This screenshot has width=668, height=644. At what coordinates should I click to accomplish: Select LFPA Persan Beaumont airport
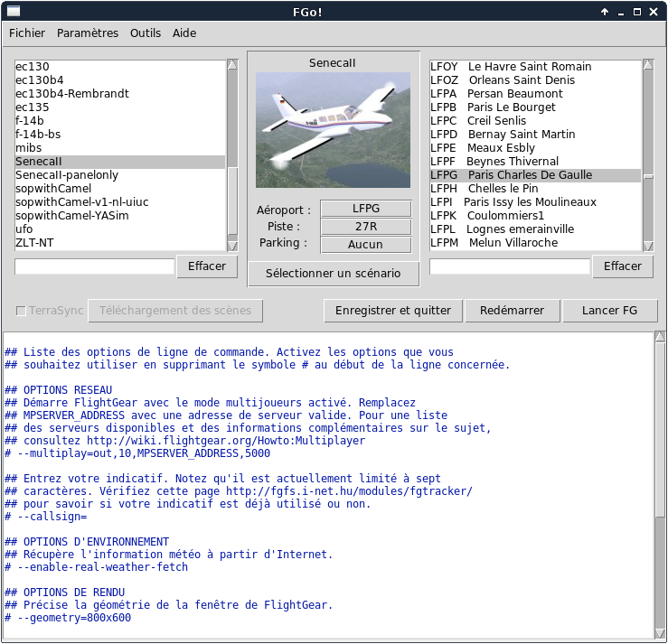[535, 94]
